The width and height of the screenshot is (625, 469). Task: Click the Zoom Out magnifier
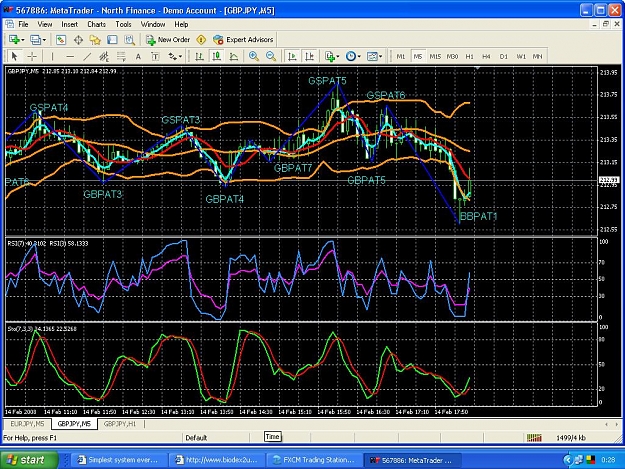click(x=271, y=56)
